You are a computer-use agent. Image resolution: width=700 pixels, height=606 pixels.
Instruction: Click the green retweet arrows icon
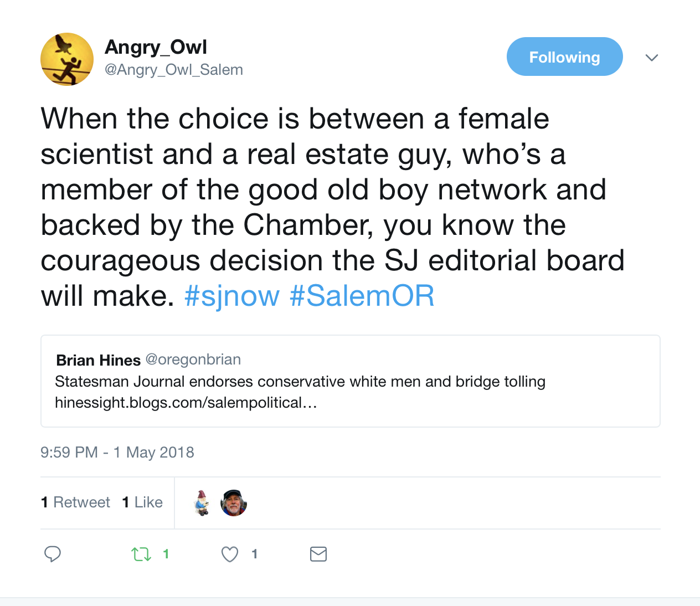(141, 554)
